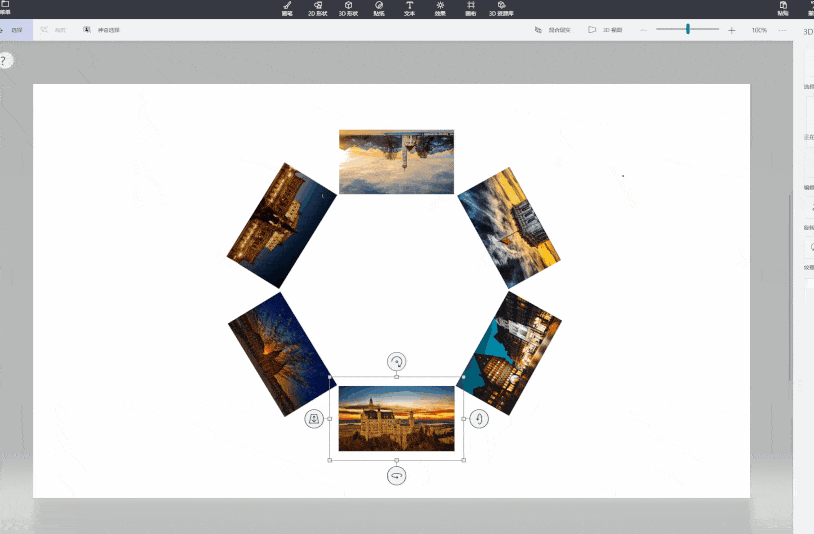Open the more options ellipsis menu

click(x=782, y=30)
